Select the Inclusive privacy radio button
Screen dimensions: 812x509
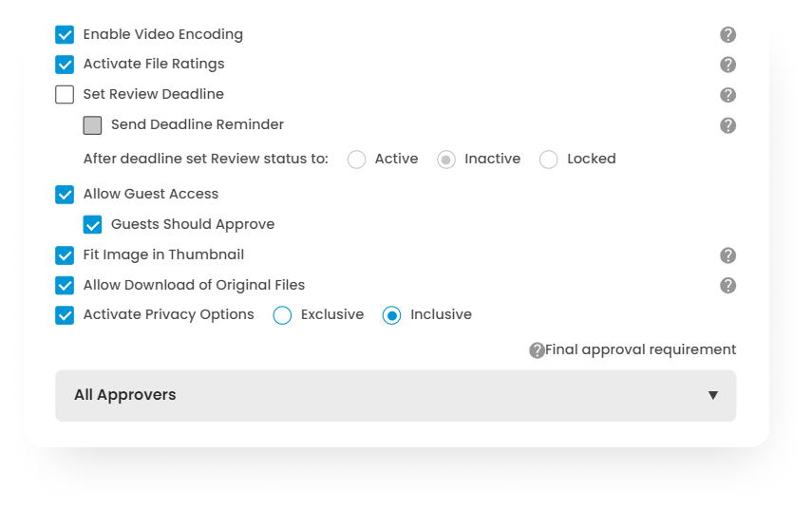[x=391, y=315]
